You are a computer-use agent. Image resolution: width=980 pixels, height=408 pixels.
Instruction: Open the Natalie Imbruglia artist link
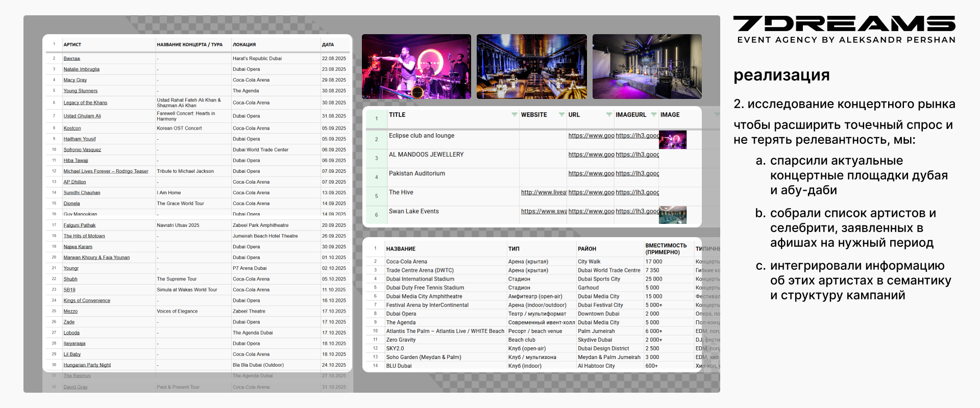[82, 69]
